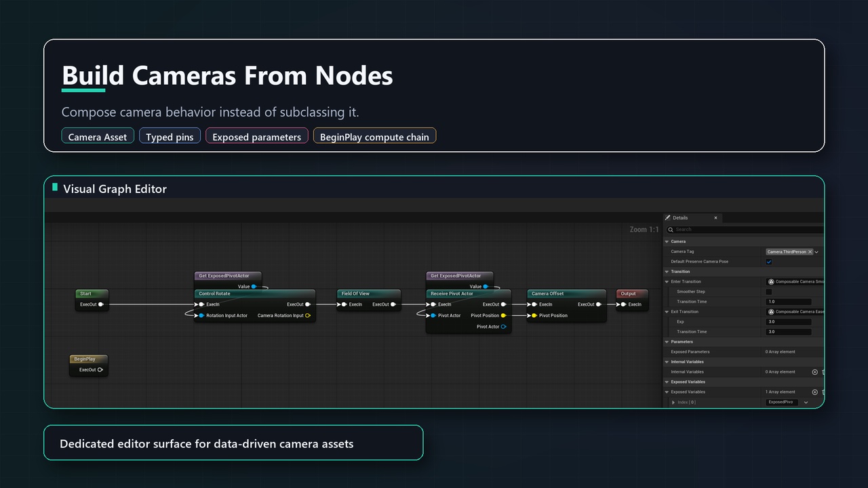Image resolution: width=868 pixels, height=488 pixels.
Task: Click the ExecOut pin on Control Rotate
Action: (x=308, y=304)
